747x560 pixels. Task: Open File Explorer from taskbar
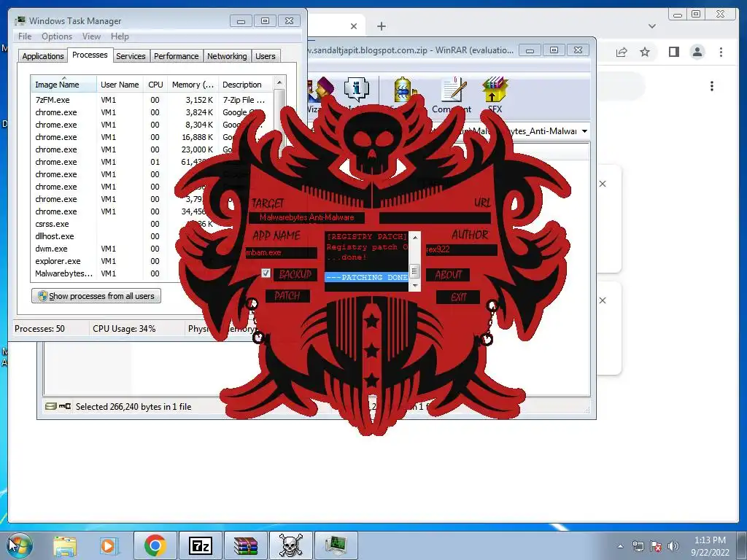tap(65, 546)
